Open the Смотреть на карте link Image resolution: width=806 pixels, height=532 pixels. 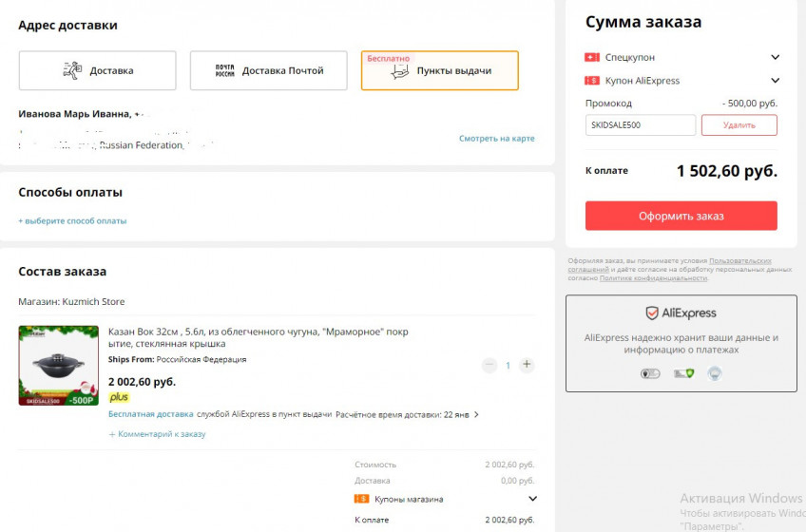click(496, 139)
